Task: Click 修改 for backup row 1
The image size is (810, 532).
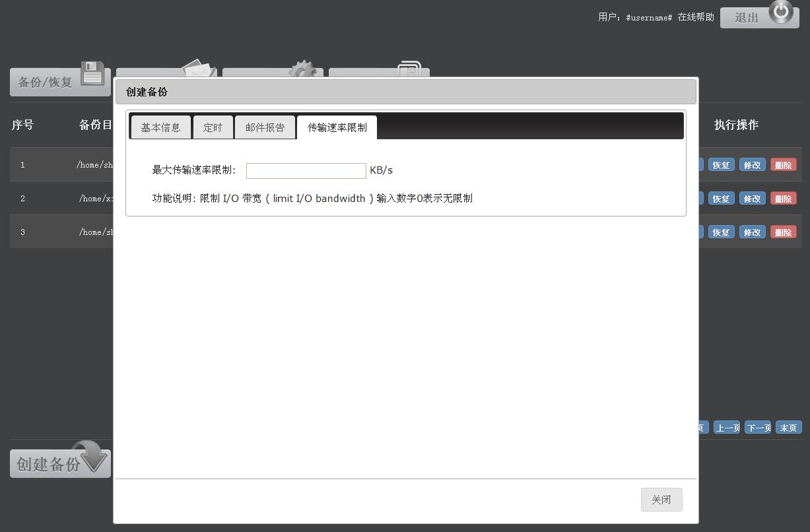Action: tap(753, 165)
